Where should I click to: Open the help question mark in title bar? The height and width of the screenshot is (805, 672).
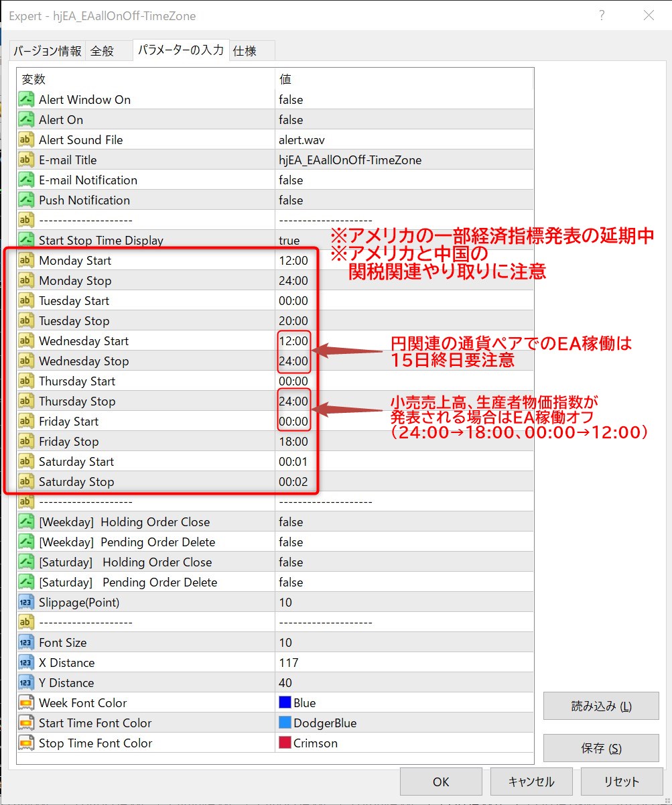602,15
